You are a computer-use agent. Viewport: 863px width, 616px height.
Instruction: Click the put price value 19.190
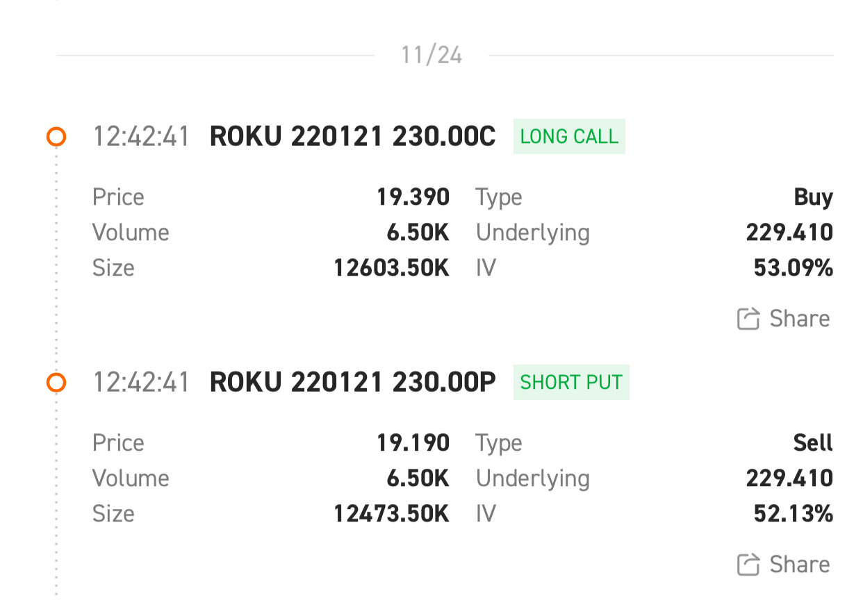click(413, 443)
